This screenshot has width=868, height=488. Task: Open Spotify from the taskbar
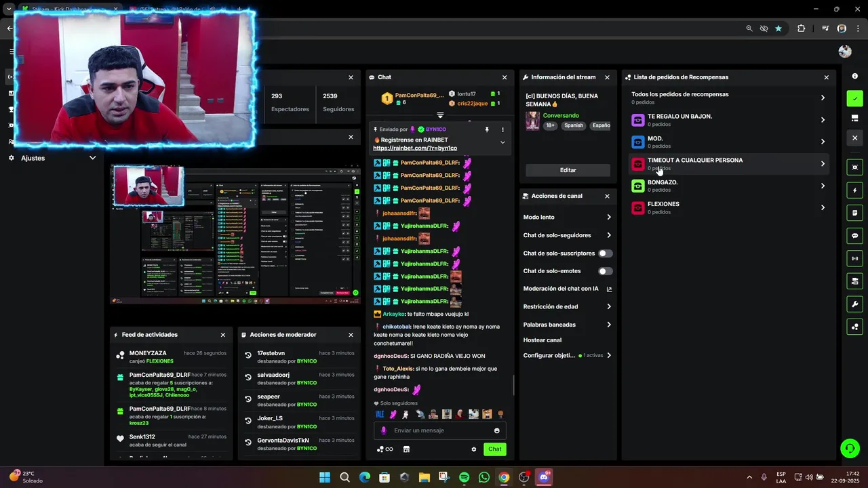pos(464,477)
